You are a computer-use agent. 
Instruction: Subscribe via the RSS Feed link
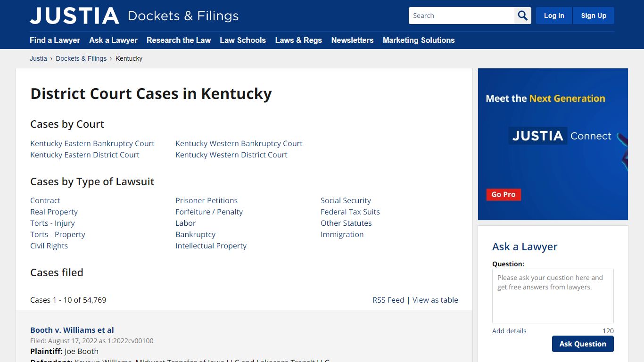click(388, 300)
